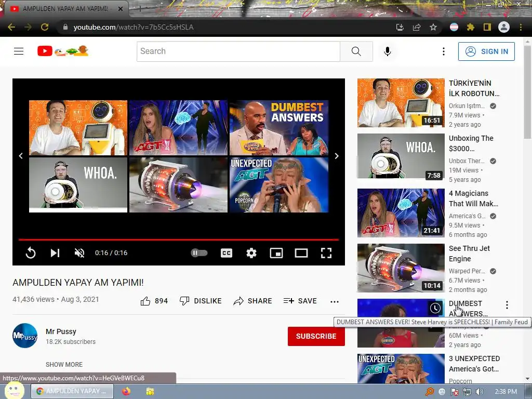Image resolution: width=532 pixels, height=399 pixels.
Task: Click the Mr Pussy channel name
Action: 61,331
